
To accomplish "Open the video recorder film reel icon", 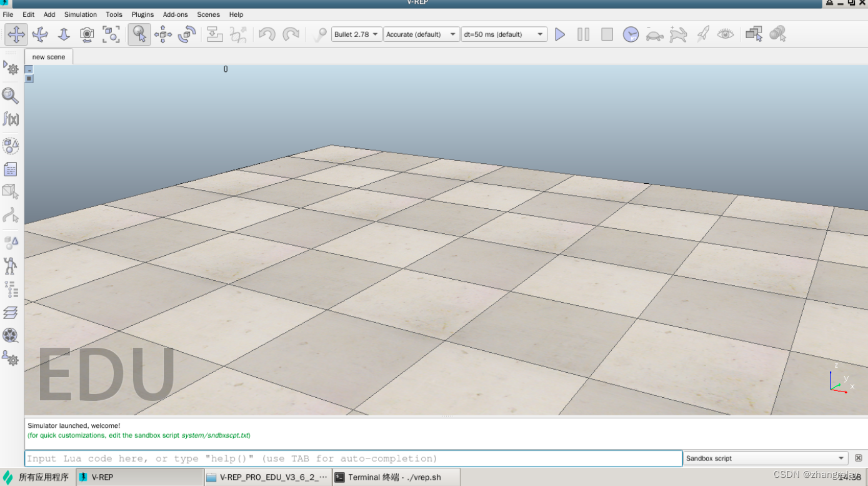I will [11, 335].
